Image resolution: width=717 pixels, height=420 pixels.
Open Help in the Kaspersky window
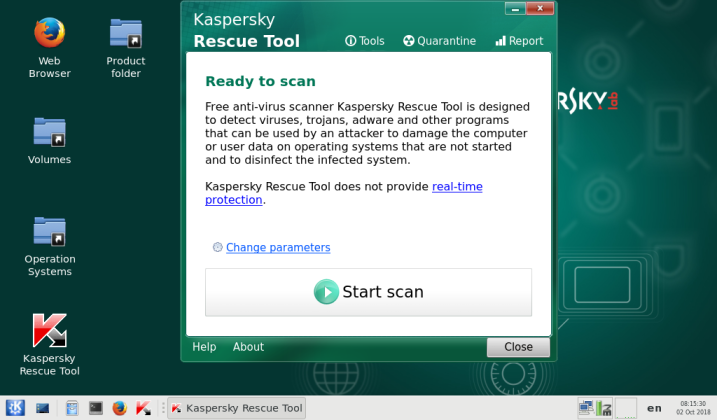pos(204,347)
